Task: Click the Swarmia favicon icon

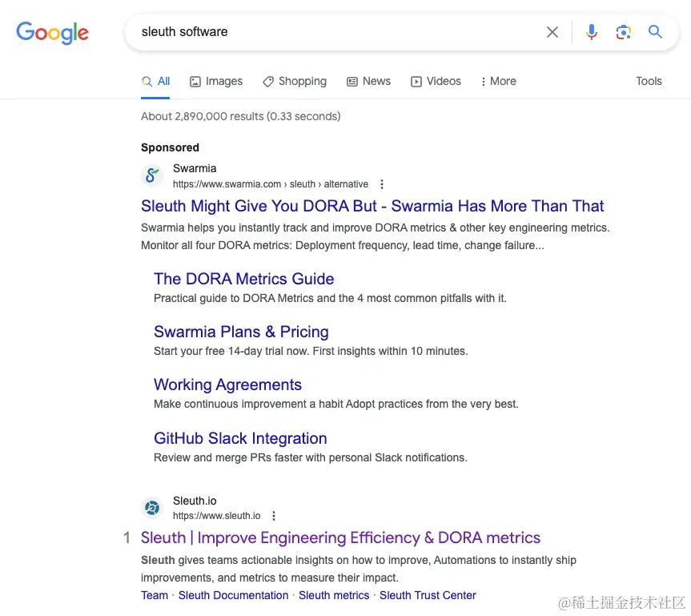Action: click(152, 175)
